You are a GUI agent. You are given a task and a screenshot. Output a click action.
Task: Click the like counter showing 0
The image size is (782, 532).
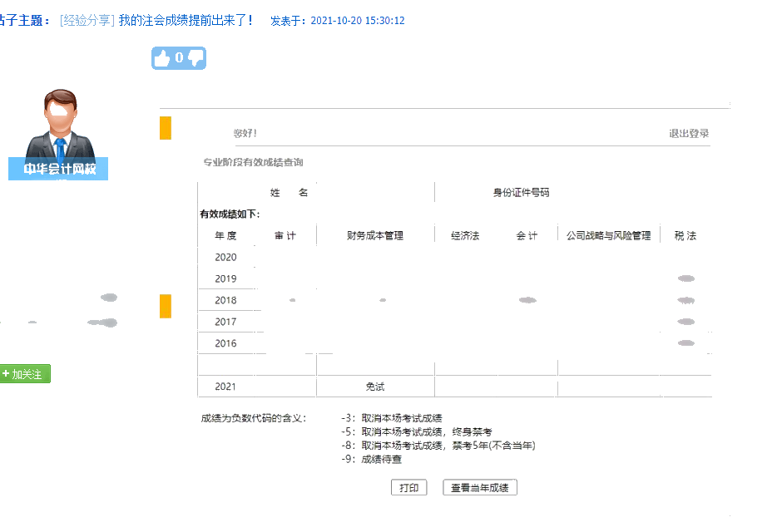coord(178,57)
